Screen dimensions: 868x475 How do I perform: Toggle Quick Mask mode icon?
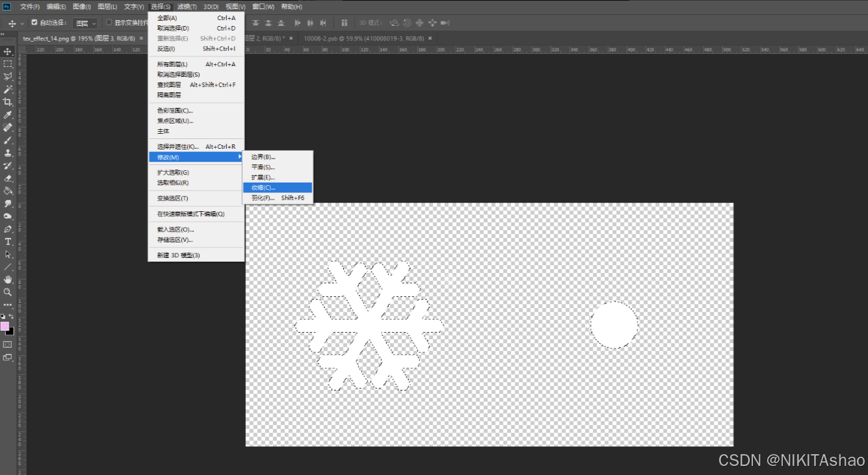pyautogui.click(x=8, y=344)
